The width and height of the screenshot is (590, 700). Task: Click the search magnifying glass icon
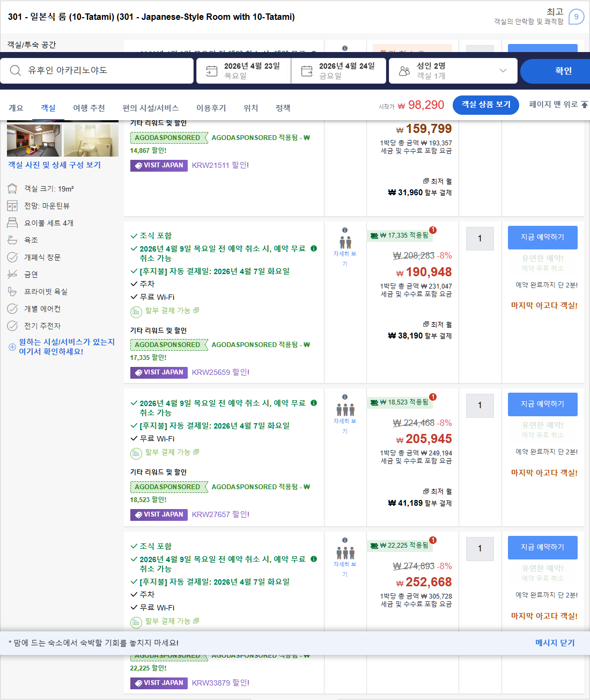(15, 70)
